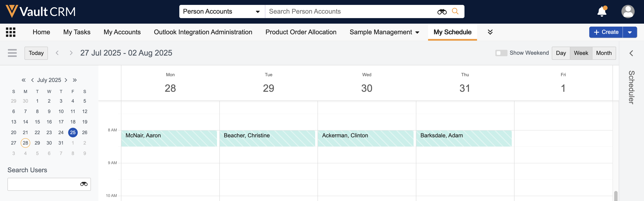644x201 pixels.
Task: Click the Today button
Action: 36,53
